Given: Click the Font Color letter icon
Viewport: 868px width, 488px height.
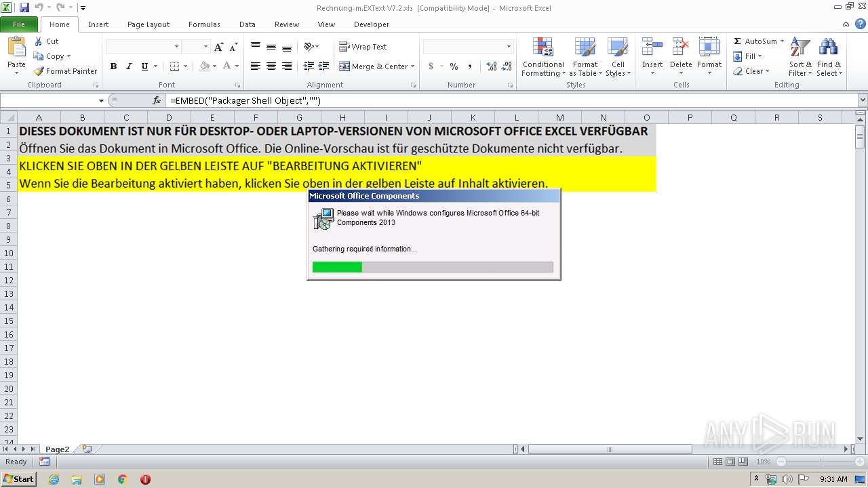Looking at the screenshot, I should point(227,66).
